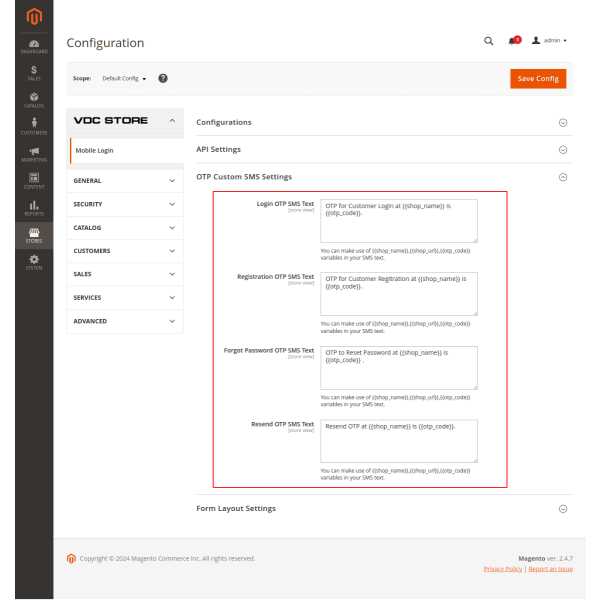Open the Sales sidebar icon
Screen dimensions: 600x600
pos(34,73)
